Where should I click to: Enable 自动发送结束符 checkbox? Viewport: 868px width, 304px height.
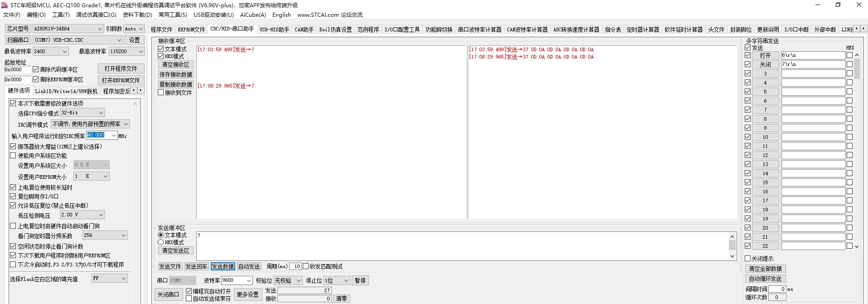[189, 299]
